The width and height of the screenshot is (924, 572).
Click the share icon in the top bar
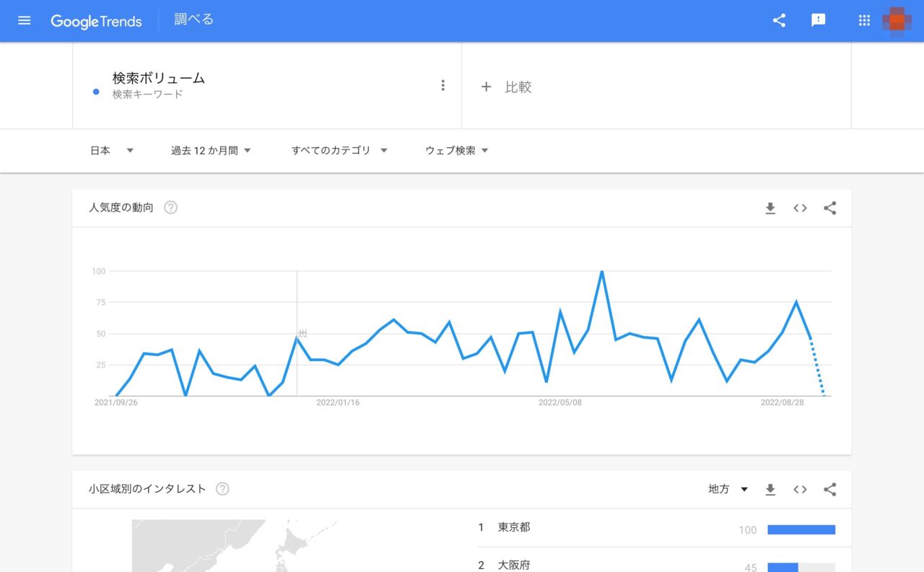click(778, 20)
